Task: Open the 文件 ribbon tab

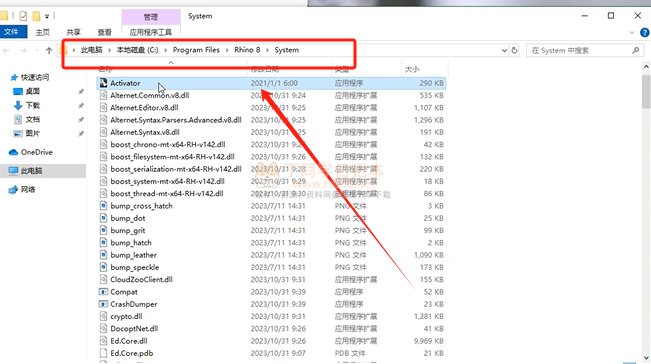Action: (x=12, y=32)
